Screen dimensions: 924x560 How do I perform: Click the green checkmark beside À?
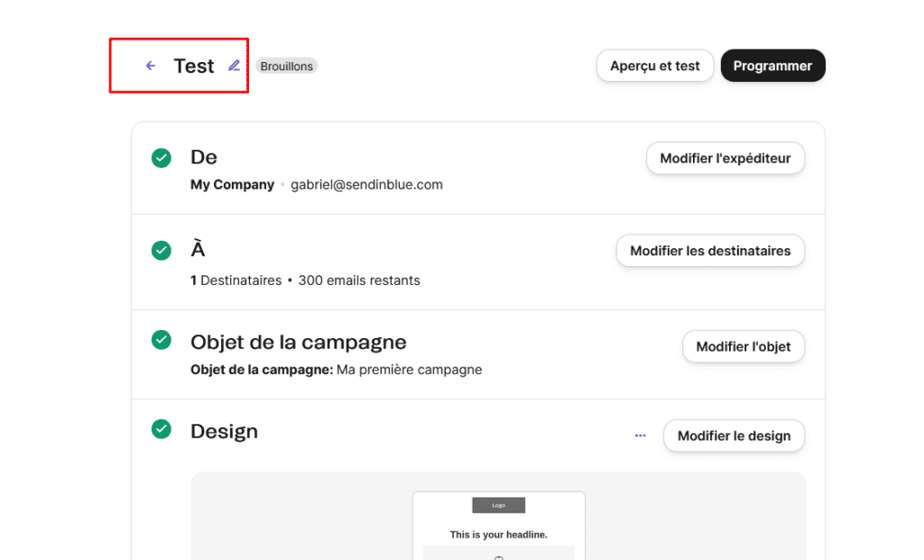click(161, 251)
